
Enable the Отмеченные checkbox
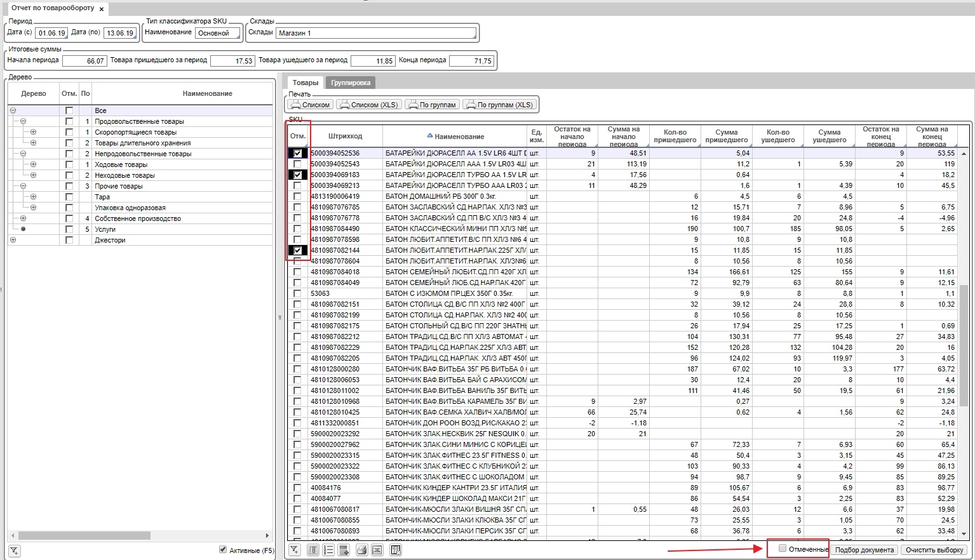click(783, 549)
